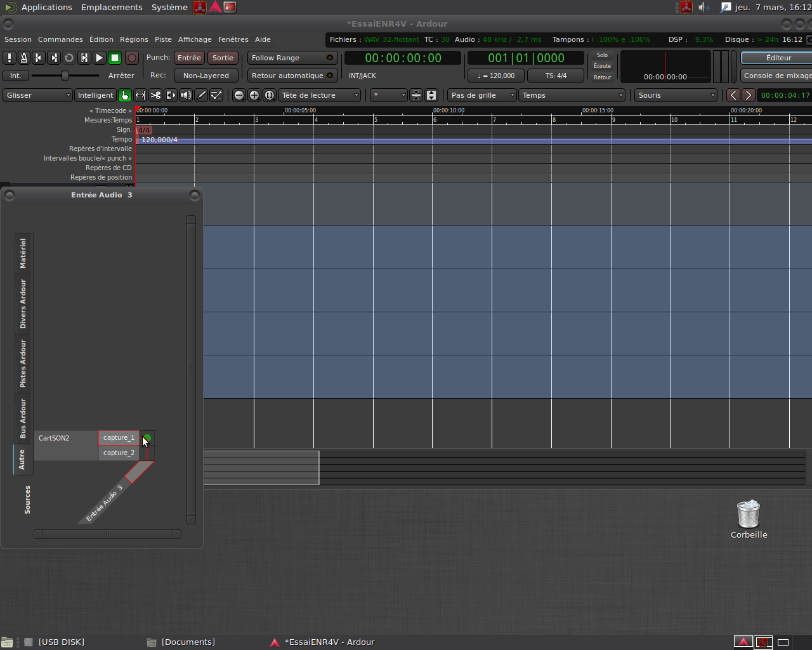Toggle the Follow Range option
Screen dimensions: 812x650
292,58
